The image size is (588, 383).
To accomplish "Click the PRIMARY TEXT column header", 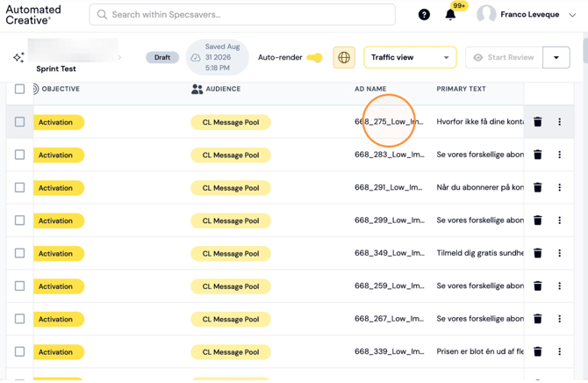I will pos(461,89).
